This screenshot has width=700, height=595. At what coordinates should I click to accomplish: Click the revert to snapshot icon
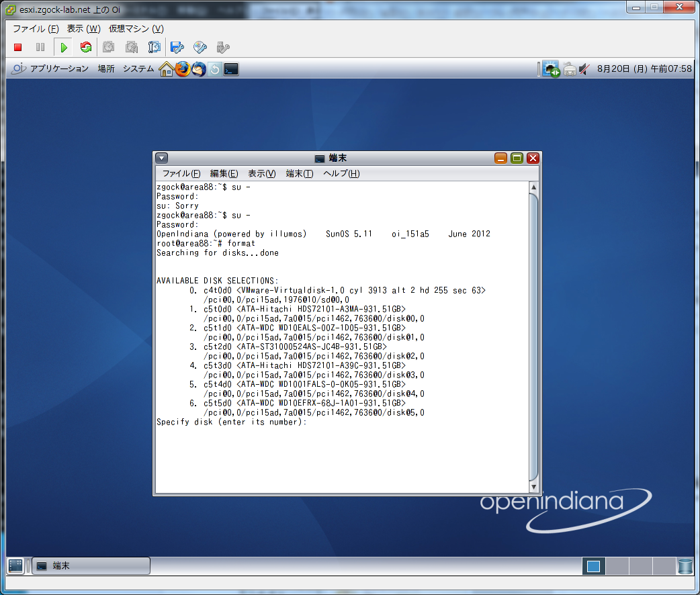coord(132,47)
